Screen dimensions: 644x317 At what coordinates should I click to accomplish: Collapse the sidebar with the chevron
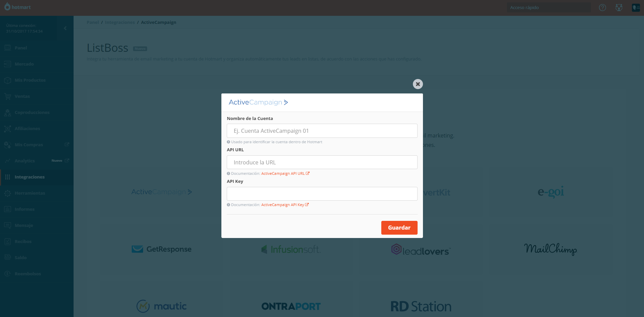[65, 28]
